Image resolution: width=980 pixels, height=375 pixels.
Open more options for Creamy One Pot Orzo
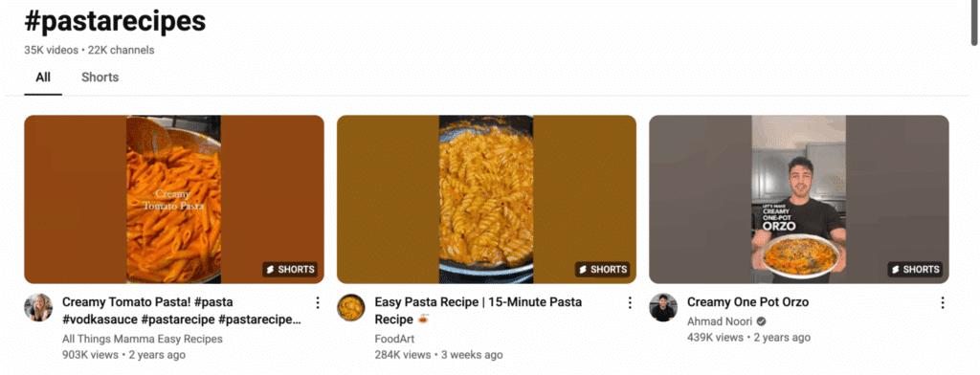tap(943, 303)
